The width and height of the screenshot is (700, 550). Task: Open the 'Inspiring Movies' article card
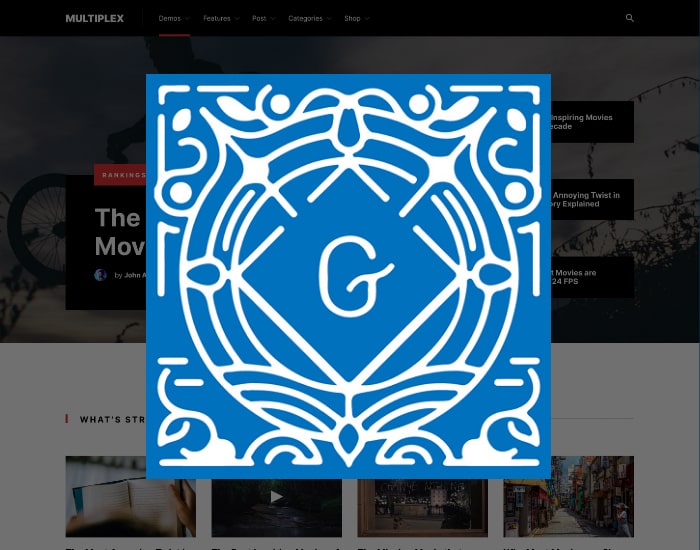coord(592,122)
